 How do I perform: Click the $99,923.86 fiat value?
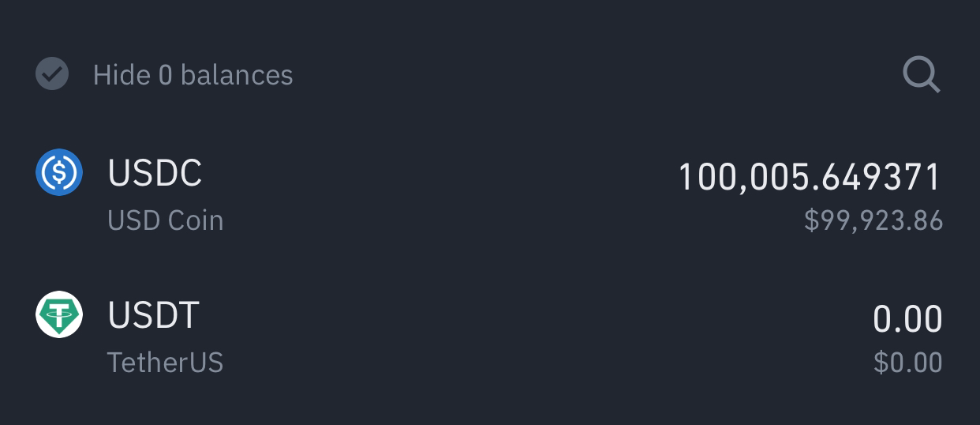point(873,221)
